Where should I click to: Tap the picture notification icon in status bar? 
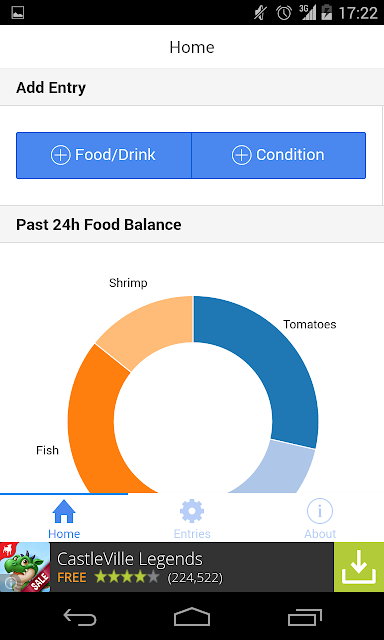point(18,13)
